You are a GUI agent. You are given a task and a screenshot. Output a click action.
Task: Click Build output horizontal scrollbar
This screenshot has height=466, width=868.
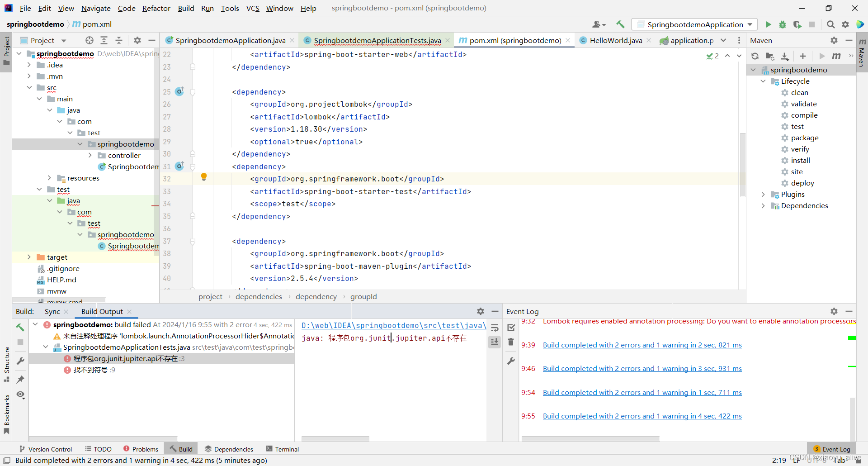tap(335, 438)
